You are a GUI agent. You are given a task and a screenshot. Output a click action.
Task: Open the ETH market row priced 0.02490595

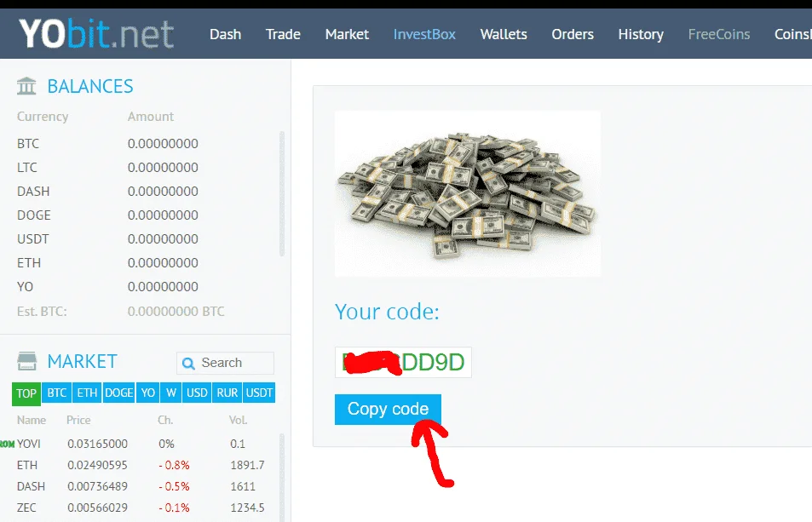click(x=140, y=465)
